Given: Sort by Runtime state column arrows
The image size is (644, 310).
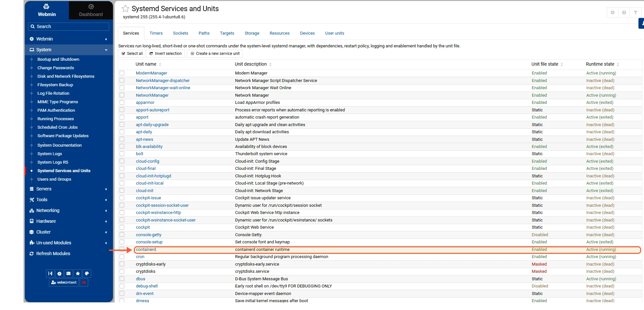Looking at the screenshot, I should (x=618, y=64).
